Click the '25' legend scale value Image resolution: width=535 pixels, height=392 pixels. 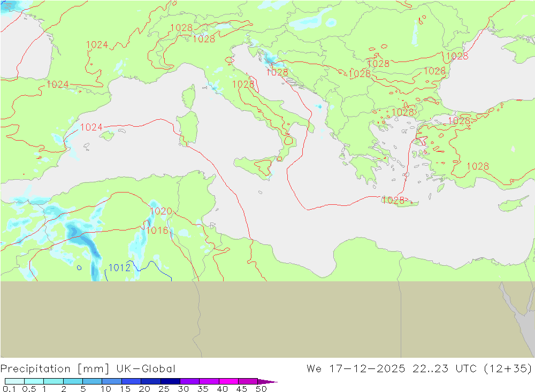coord(164,389)
